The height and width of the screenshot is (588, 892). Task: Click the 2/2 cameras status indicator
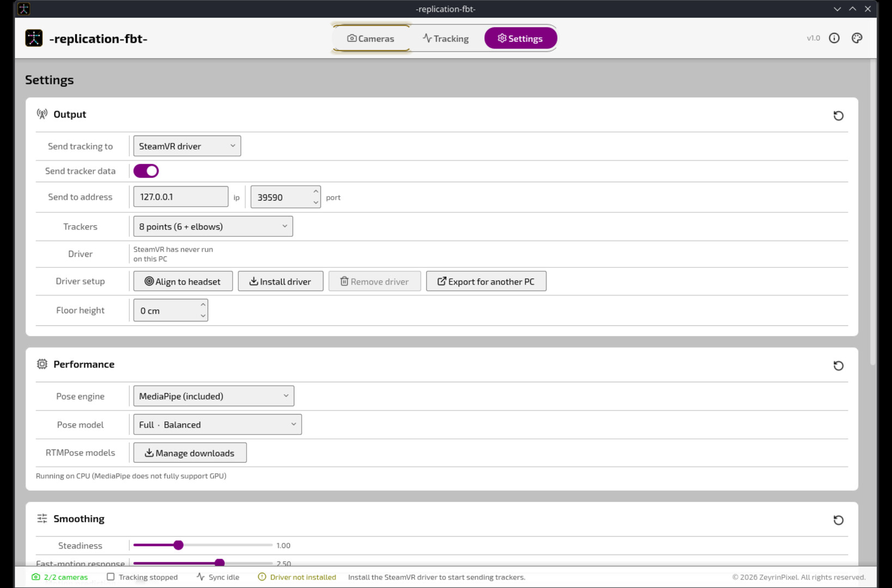point(60,577)
